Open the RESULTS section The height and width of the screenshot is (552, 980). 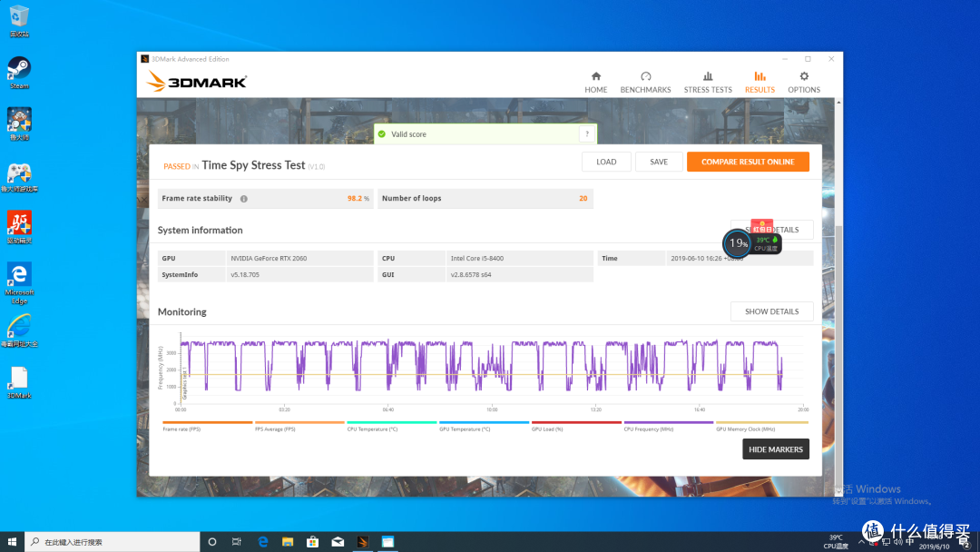pyautogui.click(x=759, y=82)
